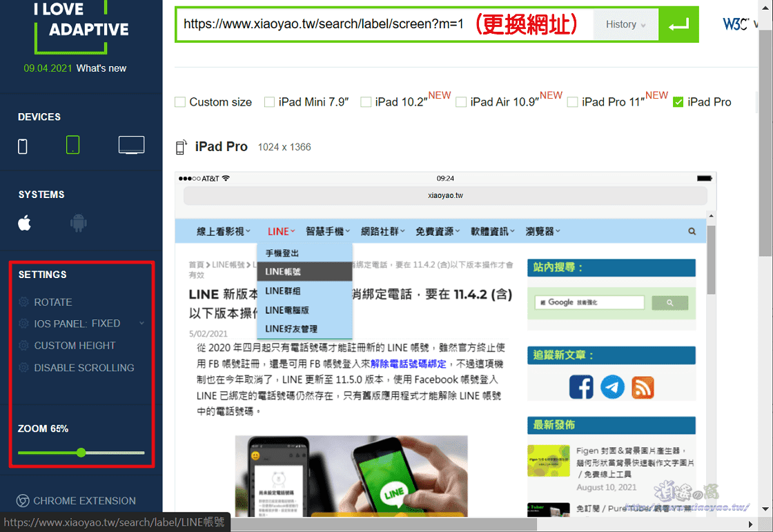Open the 解除電話號碼綁定 article link
This screenshot has width=773, height=532.
(x=408, y=364)
